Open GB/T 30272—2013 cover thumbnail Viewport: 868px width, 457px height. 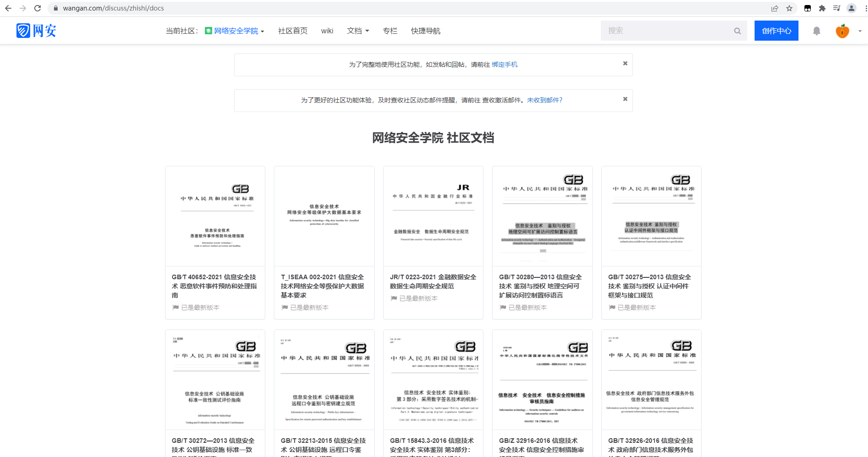(x=215, y=380)
